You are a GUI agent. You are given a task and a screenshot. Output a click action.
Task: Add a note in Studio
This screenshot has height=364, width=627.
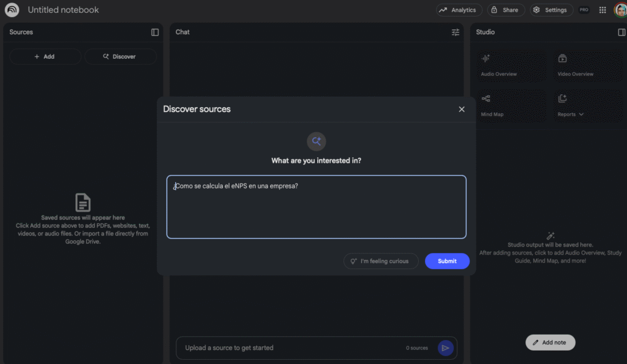pos(550,343)
